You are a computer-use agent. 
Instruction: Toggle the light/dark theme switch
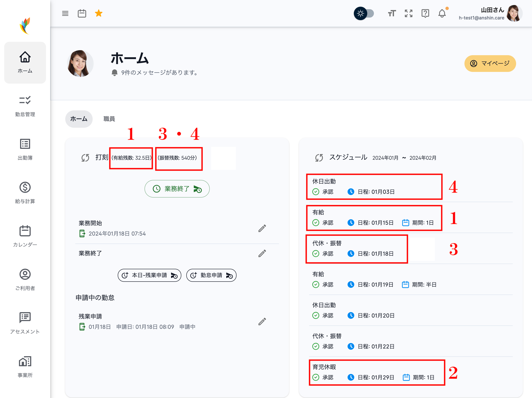(363, 13)
